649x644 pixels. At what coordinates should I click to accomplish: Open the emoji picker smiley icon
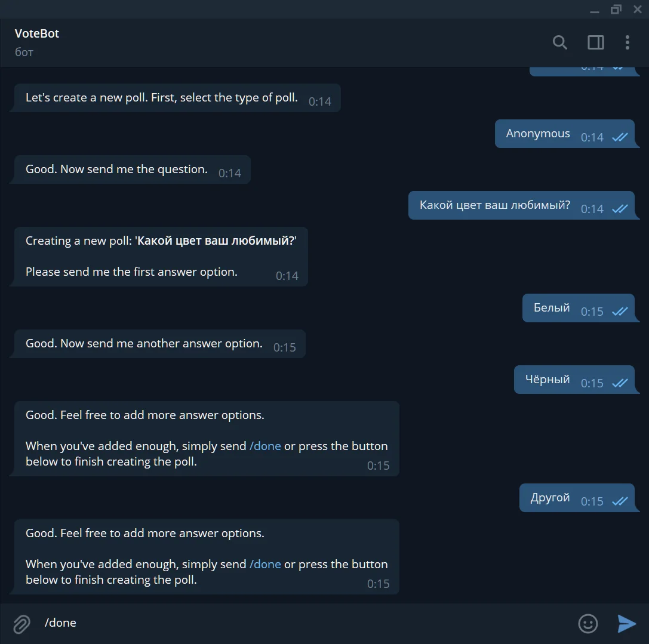[588, 623]
